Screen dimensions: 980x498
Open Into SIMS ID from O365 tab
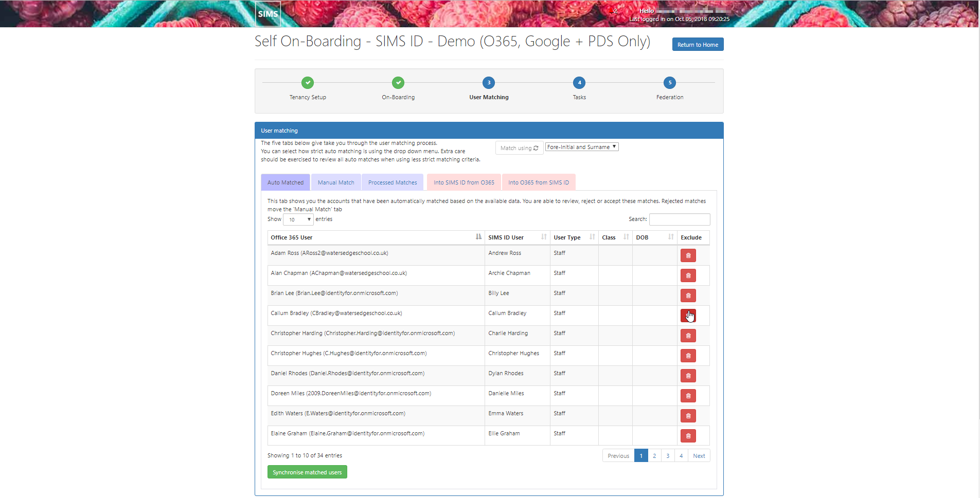click(464, 182)
